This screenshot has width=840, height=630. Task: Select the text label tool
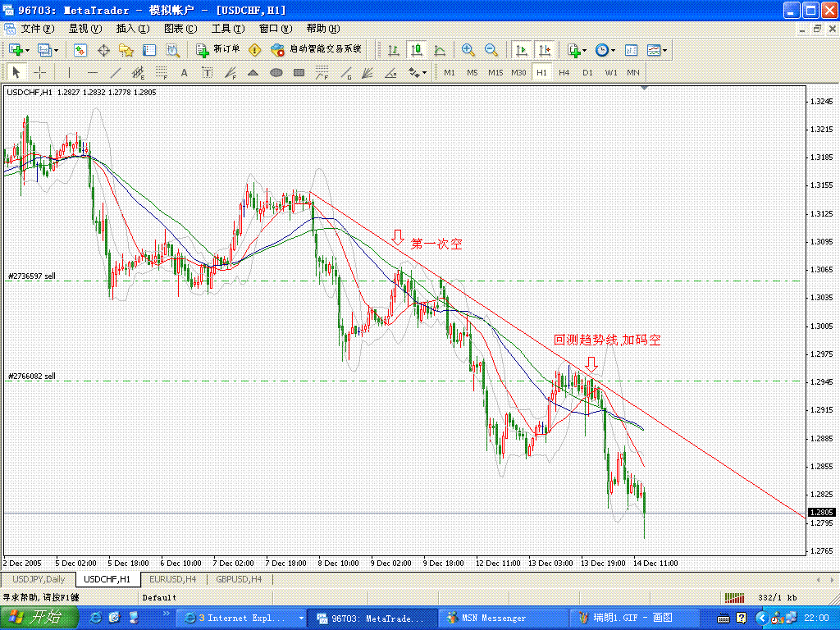point(207,72)
